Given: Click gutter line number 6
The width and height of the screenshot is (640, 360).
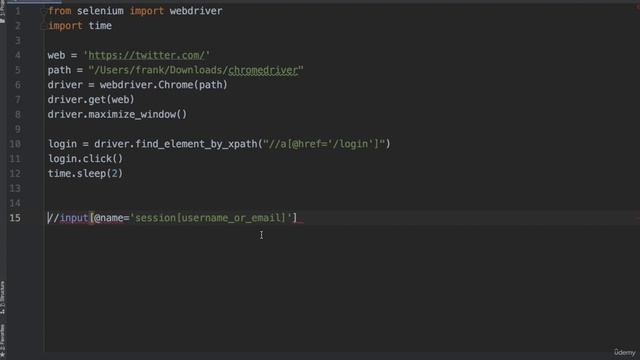Looking at the screenshot, I should [18, 85].
